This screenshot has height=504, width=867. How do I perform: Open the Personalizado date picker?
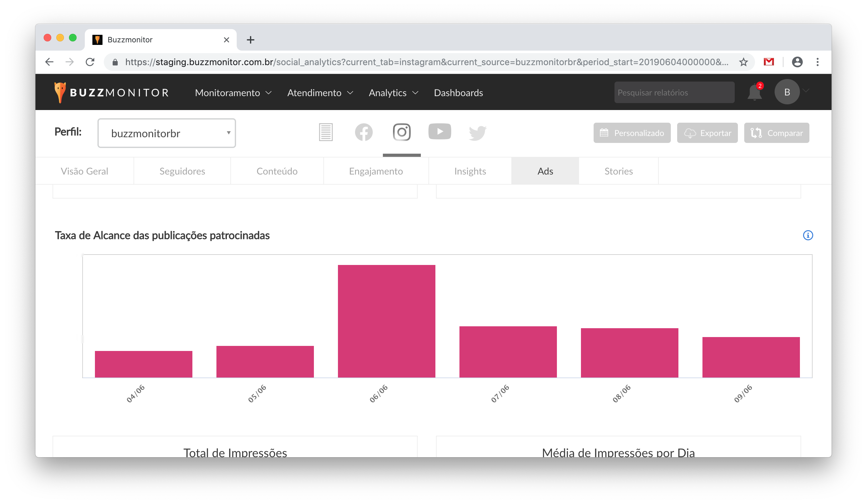(632, 133)
